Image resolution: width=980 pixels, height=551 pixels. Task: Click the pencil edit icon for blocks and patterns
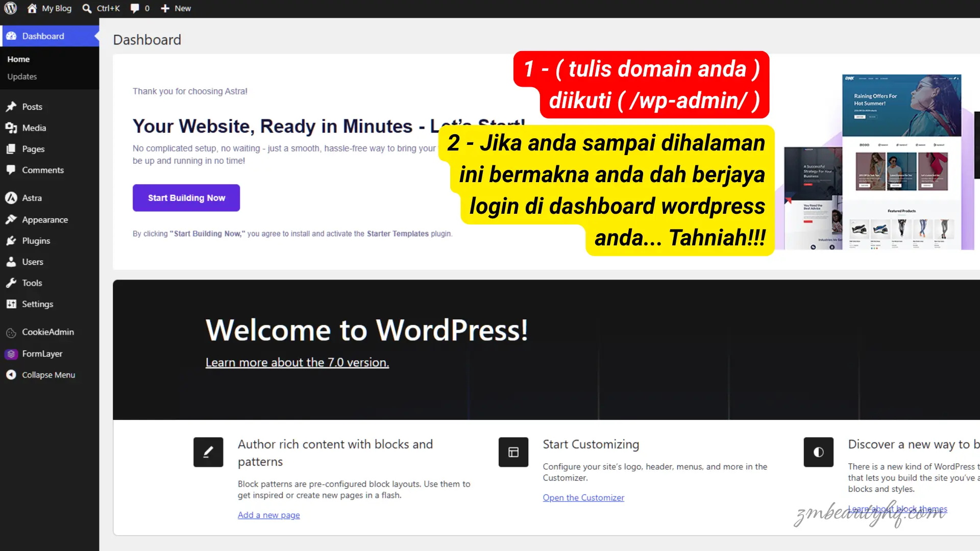pos(208,452)
